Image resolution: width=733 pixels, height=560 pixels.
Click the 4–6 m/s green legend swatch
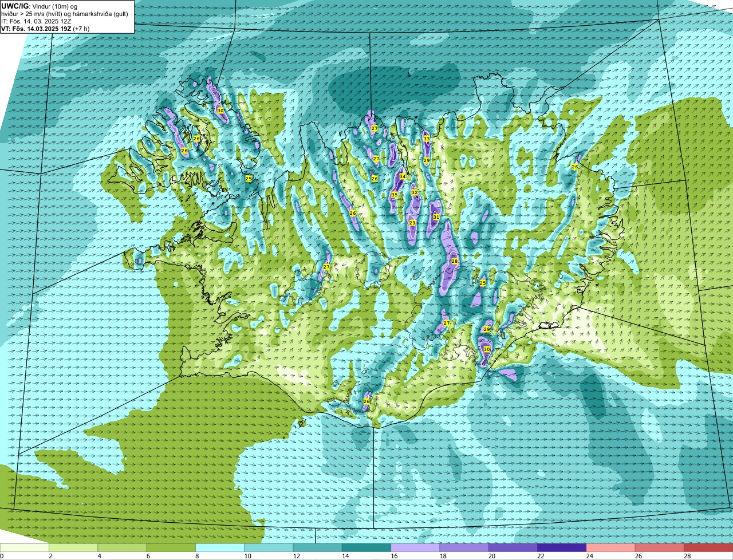coord(122,547)
